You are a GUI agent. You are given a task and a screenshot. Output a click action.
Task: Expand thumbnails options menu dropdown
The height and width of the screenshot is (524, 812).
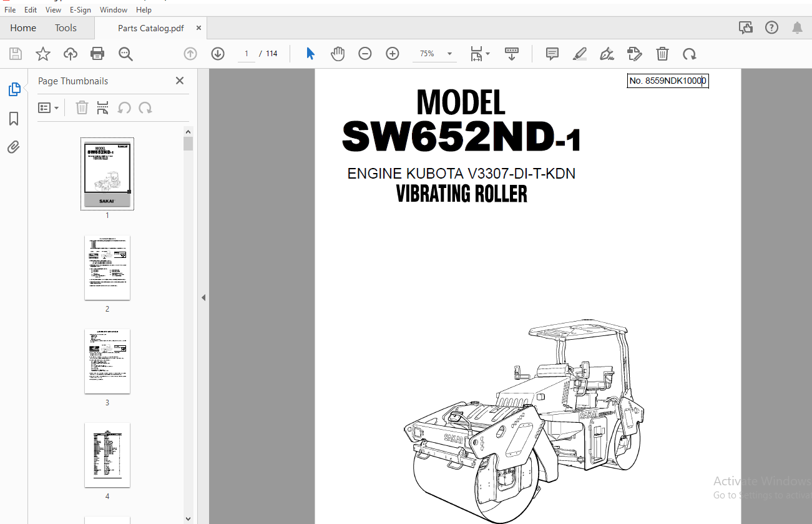[48, 107]
